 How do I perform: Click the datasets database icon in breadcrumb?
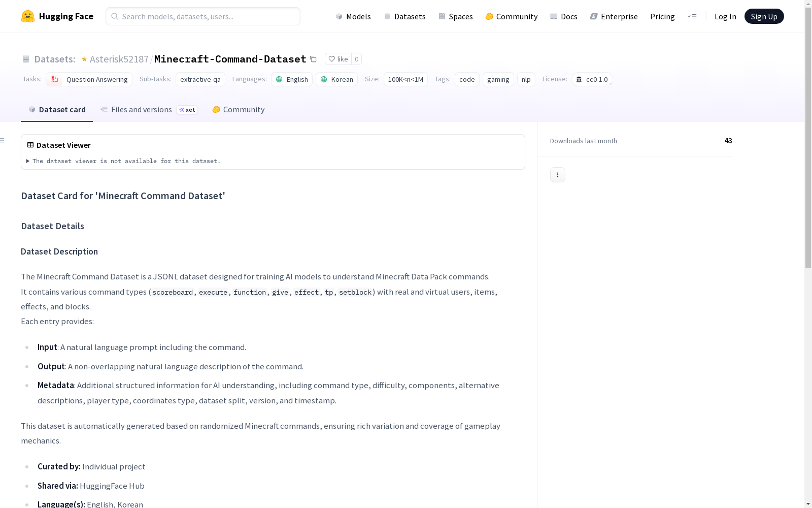coord(26,59)
